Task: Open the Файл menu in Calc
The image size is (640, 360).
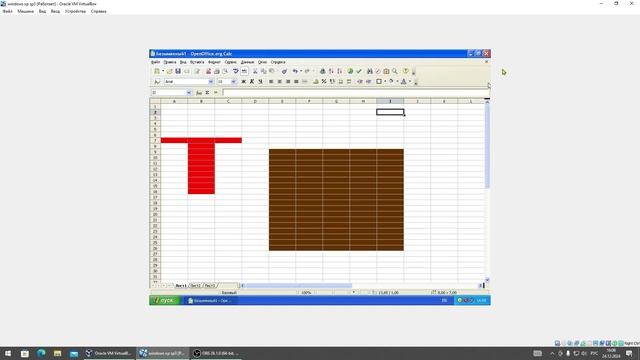Action: [x=156, y=62]
